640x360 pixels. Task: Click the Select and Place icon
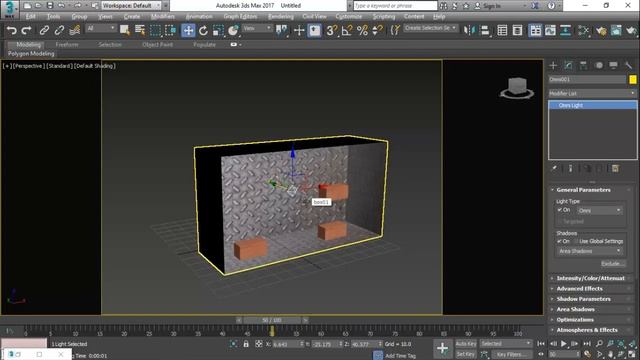[x=233, y=30]
